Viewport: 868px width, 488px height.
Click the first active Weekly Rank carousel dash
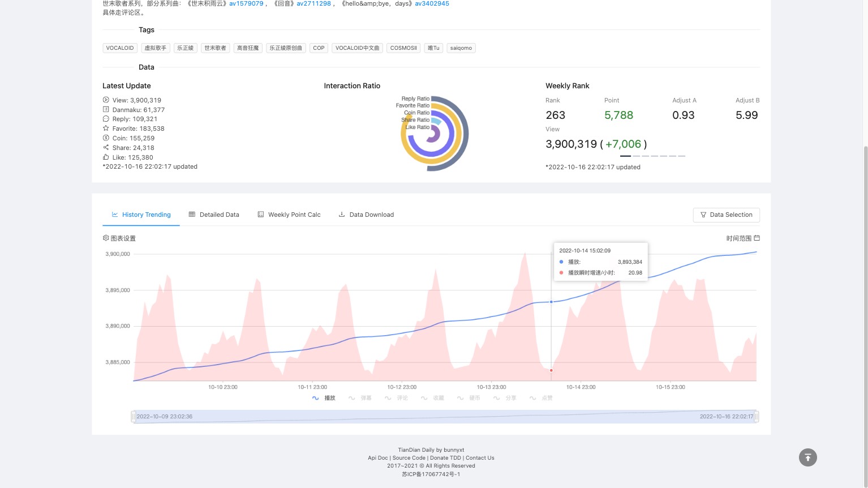pos(625,156)
